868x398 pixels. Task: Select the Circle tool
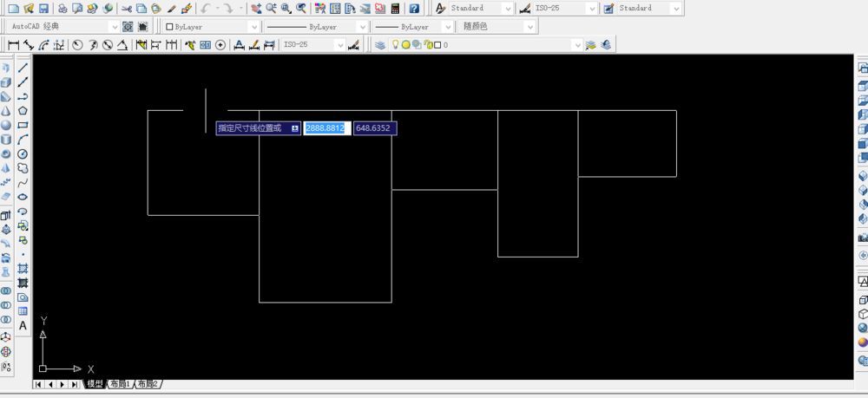23,153
